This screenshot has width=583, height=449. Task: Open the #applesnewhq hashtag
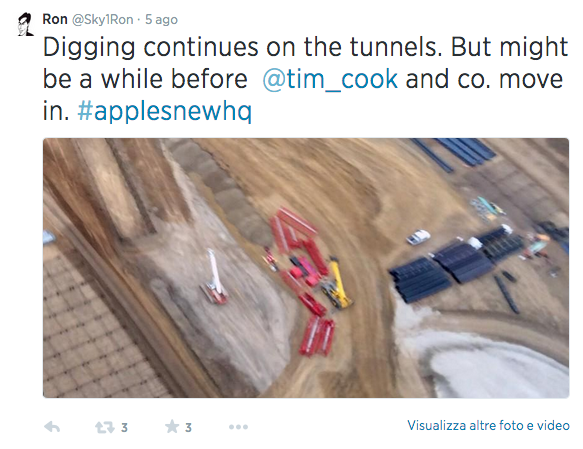tap(165, 111)
